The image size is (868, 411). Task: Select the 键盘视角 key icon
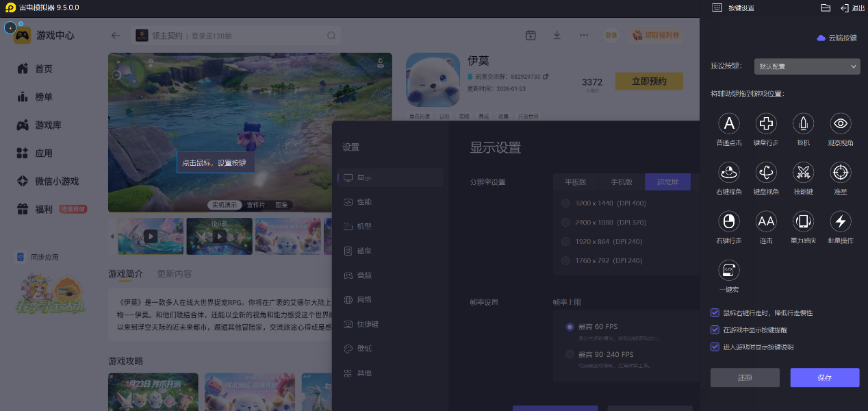coord(766,172)
